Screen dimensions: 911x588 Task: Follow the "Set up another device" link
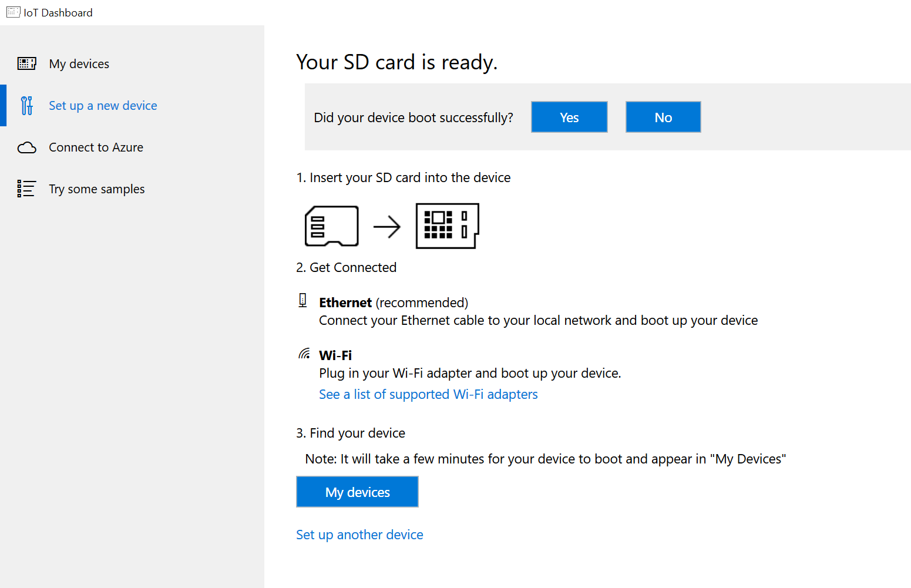point(359,535)
